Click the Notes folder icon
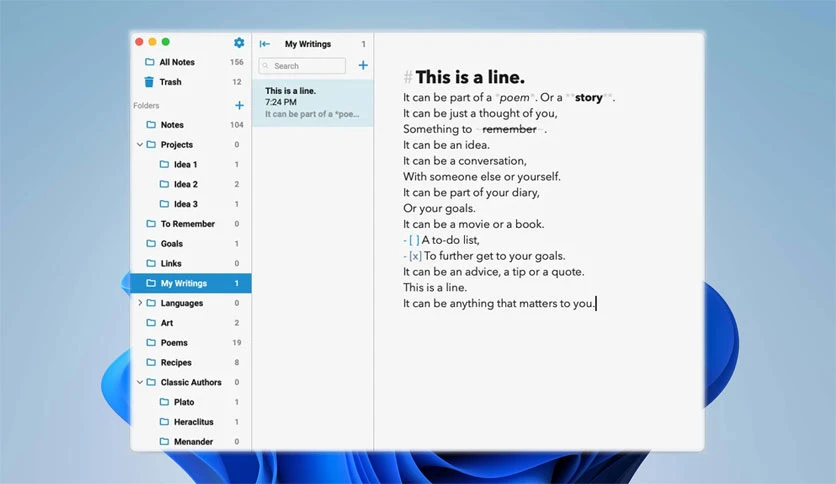 click(x=151, y=125)
